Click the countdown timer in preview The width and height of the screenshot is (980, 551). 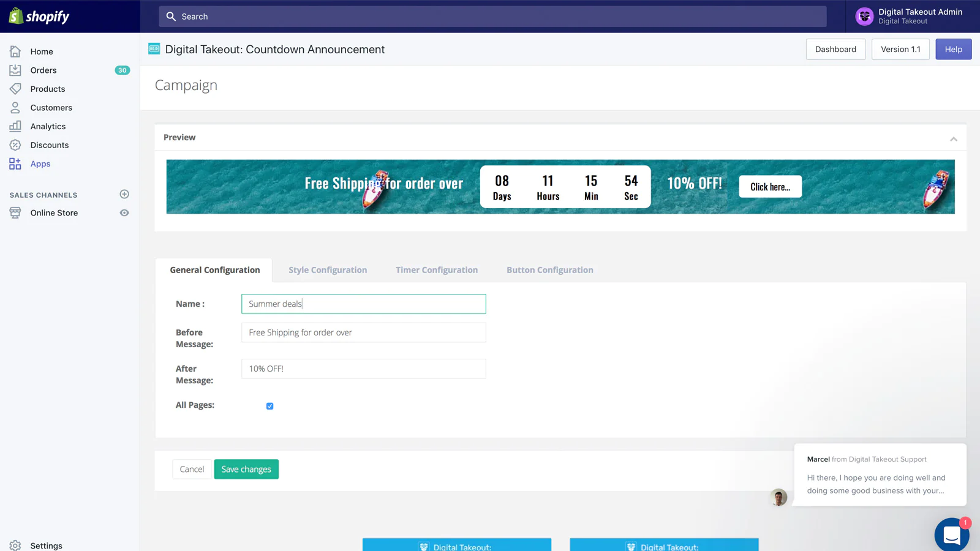pos(565,187)
